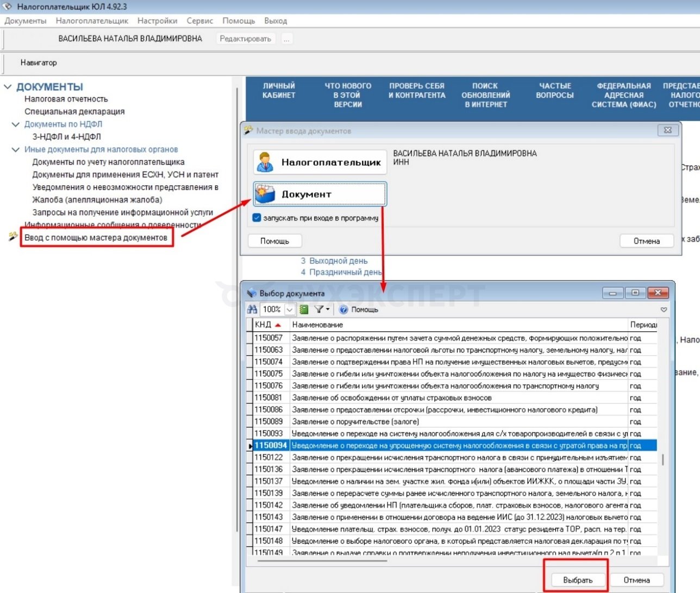Open the ЧАСТЫЕ ВОПРОСЫ link

pyautogui.click(x=555, y=90)
